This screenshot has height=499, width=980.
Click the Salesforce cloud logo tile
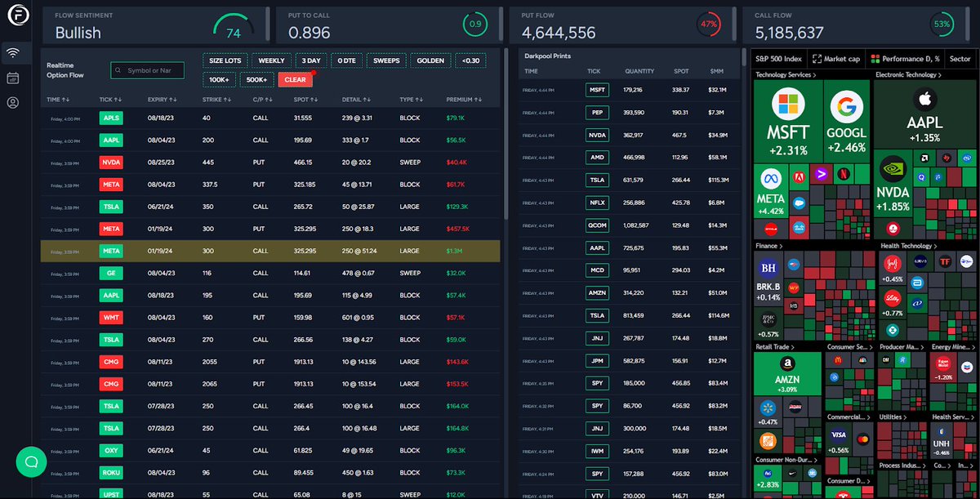click(x=800, y=203)
